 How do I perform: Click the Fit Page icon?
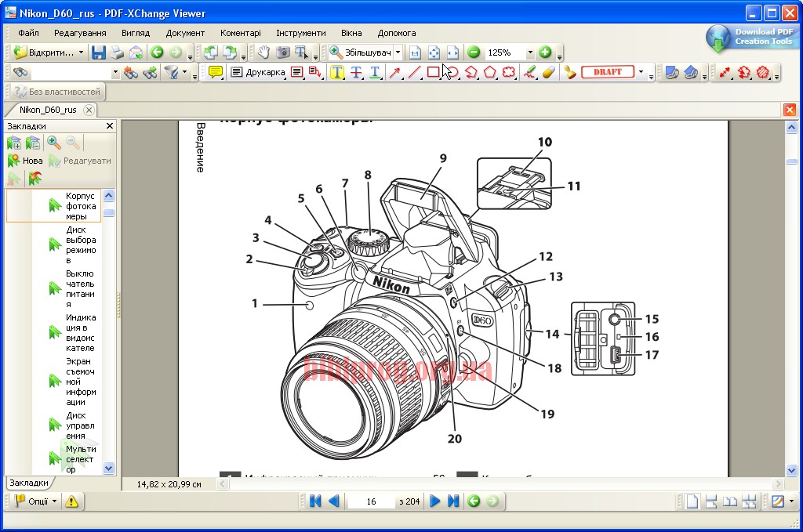(x=434, y=52)
